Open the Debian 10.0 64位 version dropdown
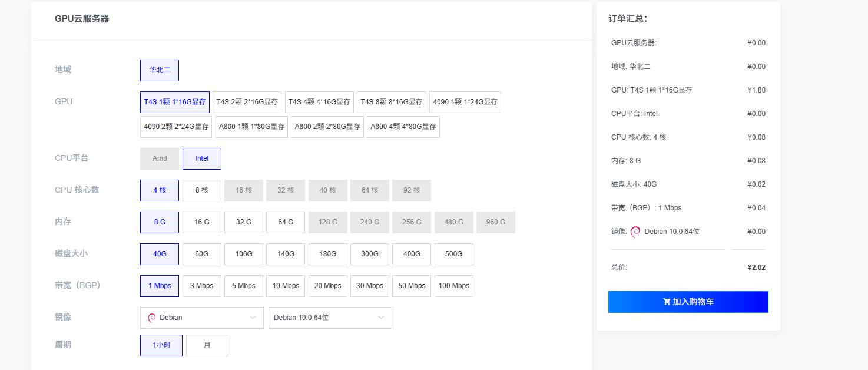This screenshot has width=868, height=370. pos(330,318)
